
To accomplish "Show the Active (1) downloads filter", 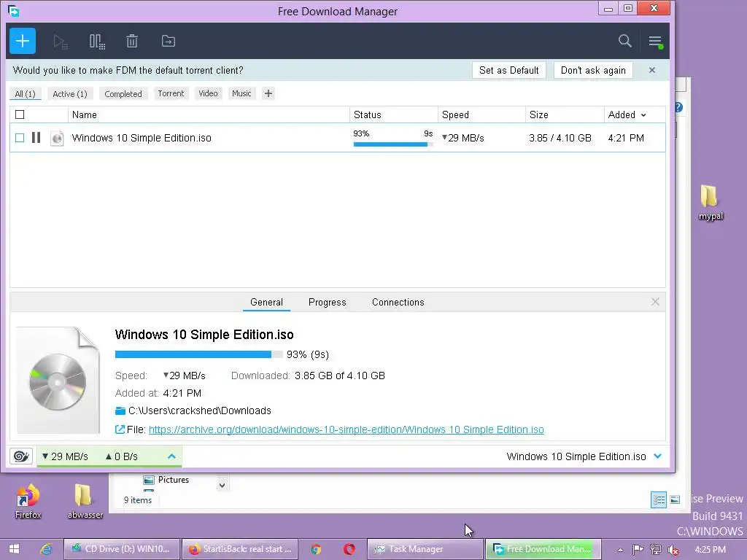I will point(70,94).
